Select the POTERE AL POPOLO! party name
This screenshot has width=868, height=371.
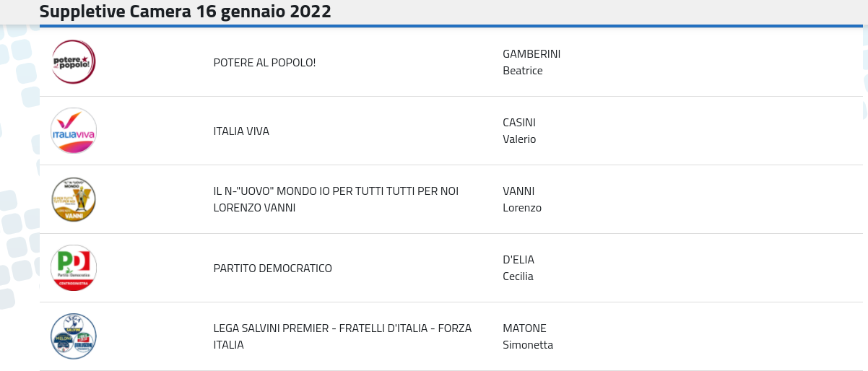tap(264, 63)
